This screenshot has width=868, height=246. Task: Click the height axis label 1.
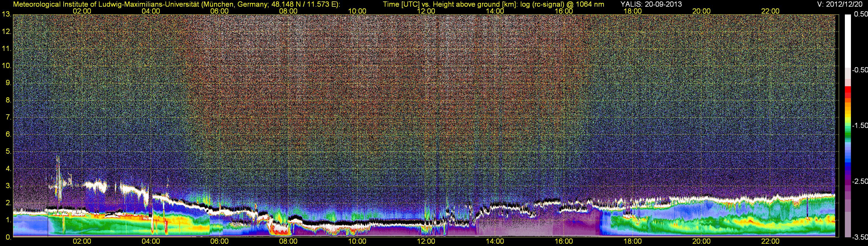(x=8, y=220)
